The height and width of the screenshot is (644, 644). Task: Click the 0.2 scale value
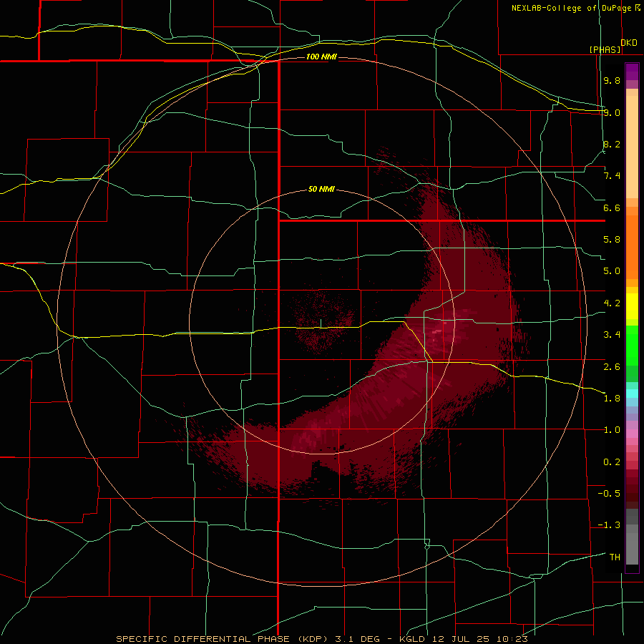tap(612, 462)
